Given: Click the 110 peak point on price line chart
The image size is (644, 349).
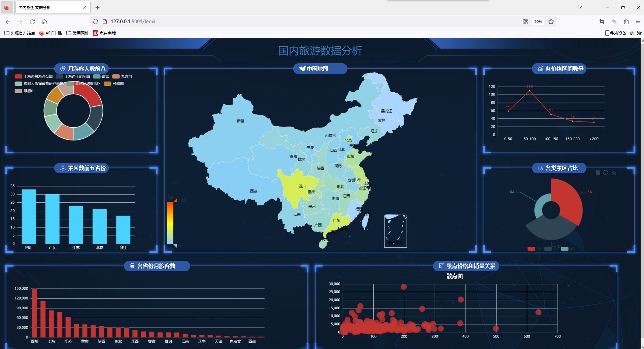Looking at the screenshot, I should click(x=530, y=91).
